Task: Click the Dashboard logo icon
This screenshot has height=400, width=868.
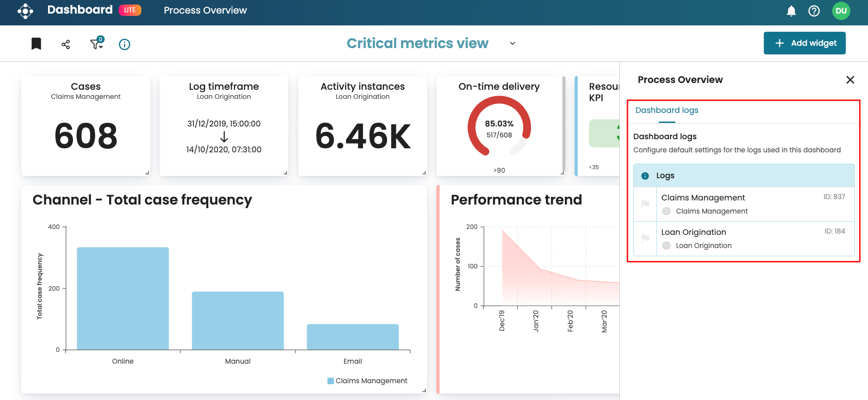Action: click(25, 11)
